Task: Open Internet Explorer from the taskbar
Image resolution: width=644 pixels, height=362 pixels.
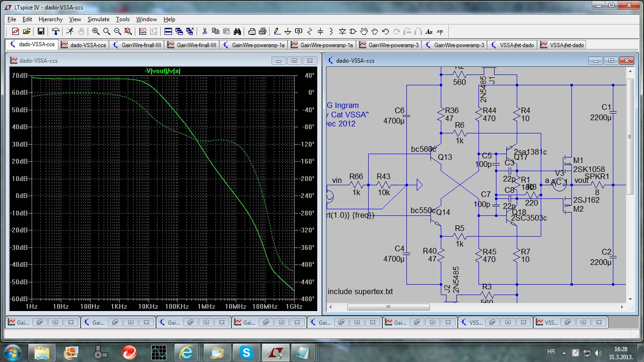Action: point(186,352)
